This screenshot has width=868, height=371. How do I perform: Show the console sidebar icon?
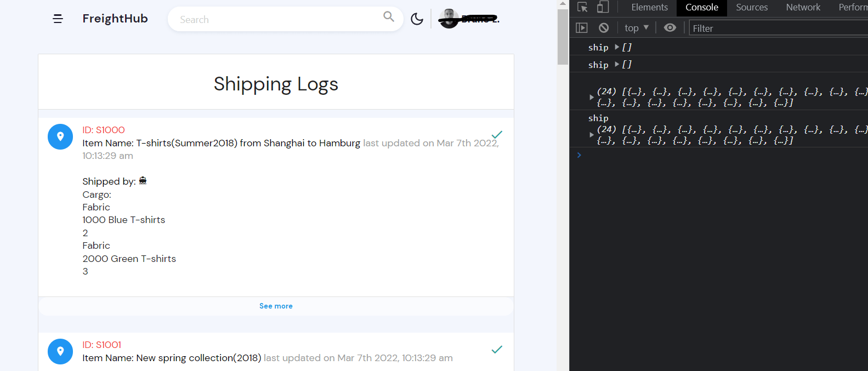(582, 27)
